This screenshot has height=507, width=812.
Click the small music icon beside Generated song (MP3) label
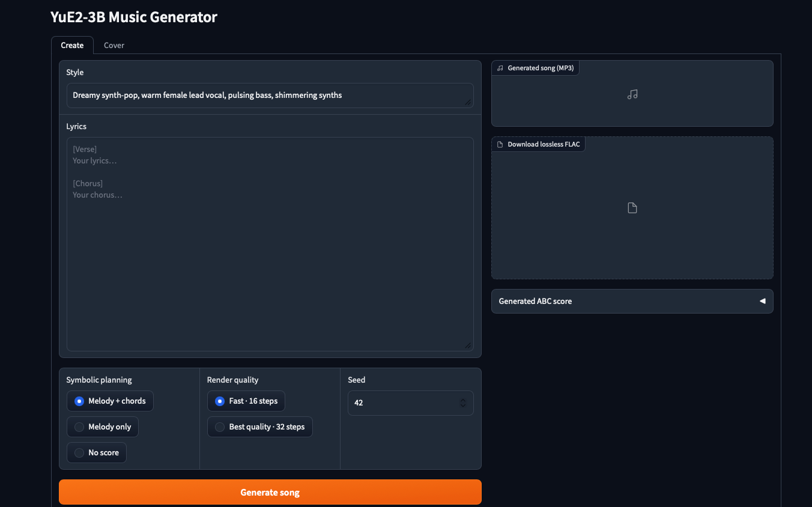point(500,68)
